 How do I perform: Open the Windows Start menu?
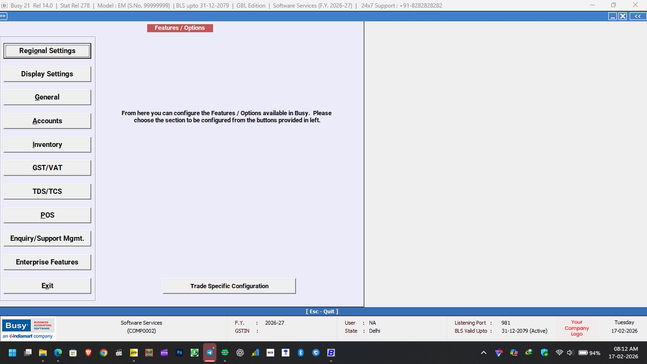click(12, 352)
